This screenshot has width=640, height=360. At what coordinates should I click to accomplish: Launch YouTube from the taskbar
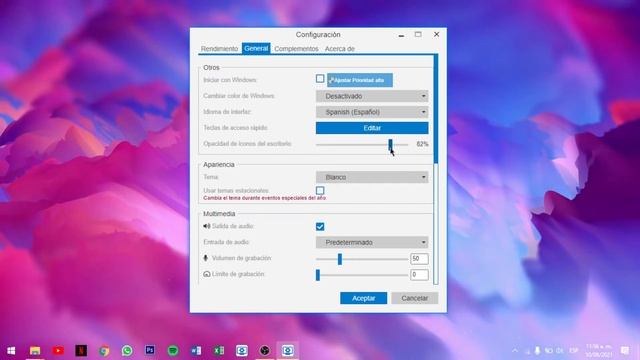(58, 351)
